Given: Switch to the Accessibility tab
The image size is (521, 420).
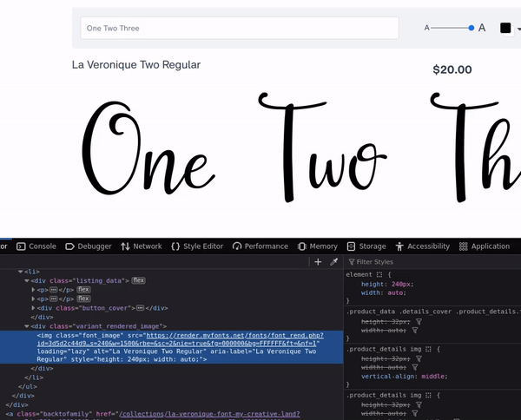Looking at the screenshot, I should pyautogui.click(x=422, y=246).
